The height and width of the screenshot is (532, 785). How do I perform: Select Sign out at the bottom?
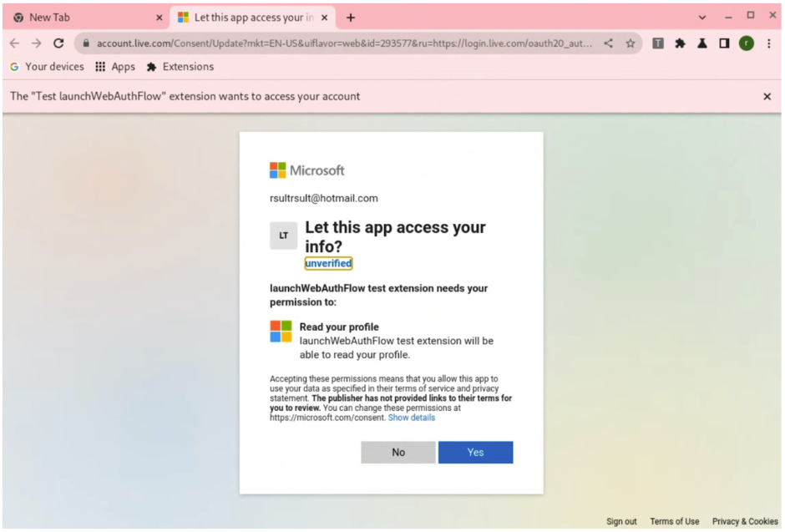click(x=621, y=521)
